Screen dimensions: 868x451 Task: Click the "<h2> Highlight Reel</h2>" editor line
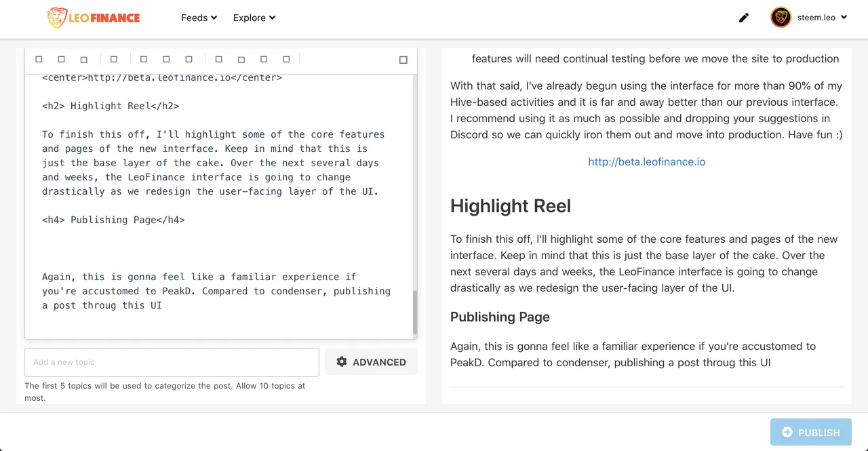coord(111,106)
